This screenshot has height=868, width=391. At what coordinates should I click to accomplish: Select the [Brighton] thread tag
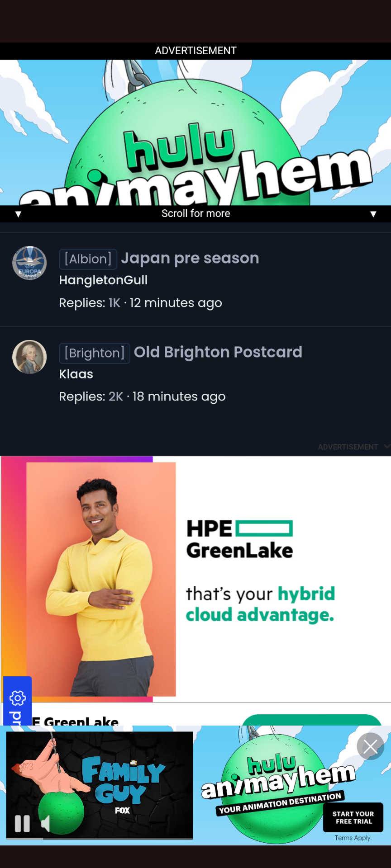click(x=95, y=353)
